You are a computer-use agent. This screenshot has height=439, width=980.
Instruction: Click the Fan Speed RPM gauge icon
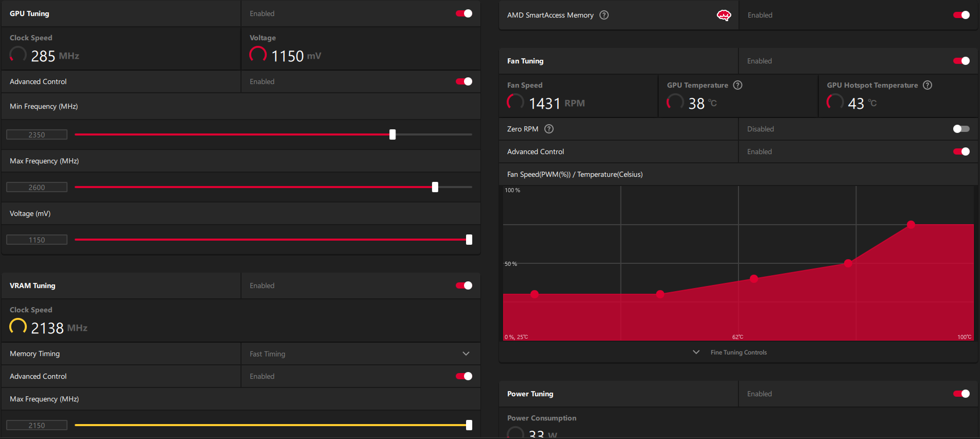pos(515,102)
